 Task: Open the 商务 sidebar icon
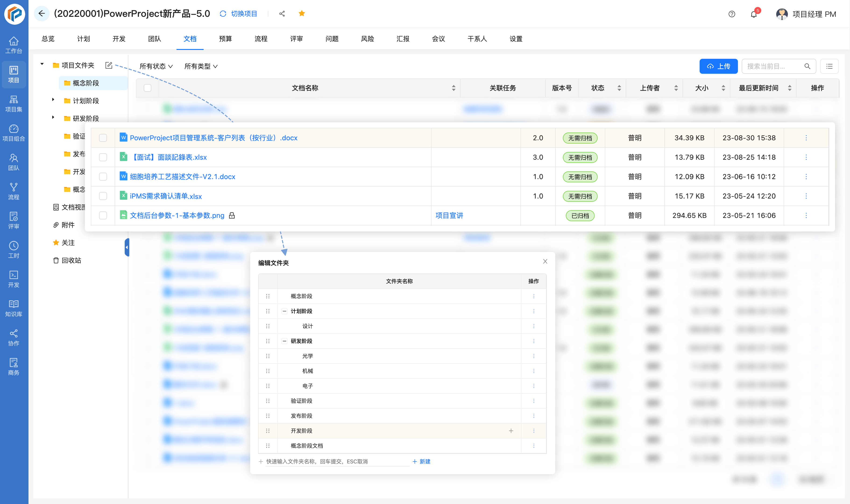pyautogui.click(x=14, y=367)
